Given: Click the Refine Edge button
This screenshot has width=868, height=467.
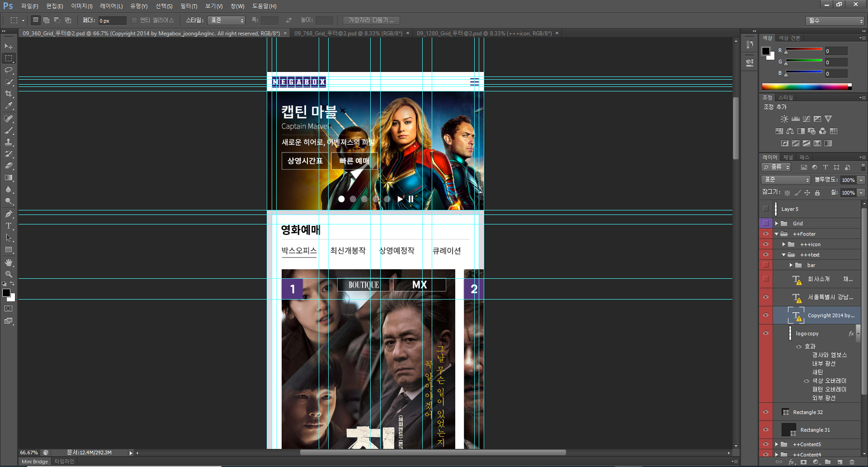Looking at the screenshot, I should coord(371,20).
